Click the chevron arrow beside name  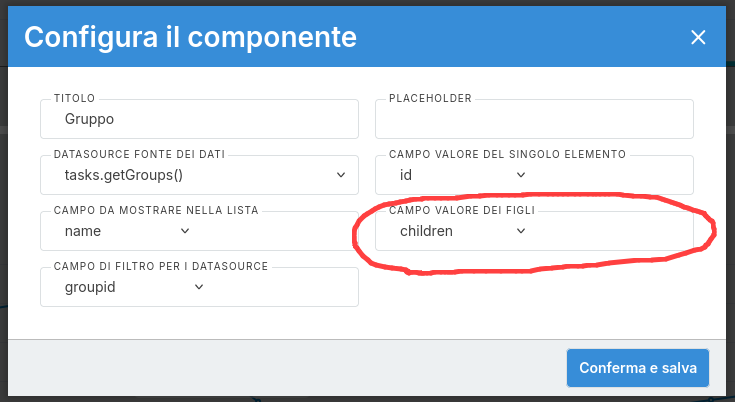[185, 231]
